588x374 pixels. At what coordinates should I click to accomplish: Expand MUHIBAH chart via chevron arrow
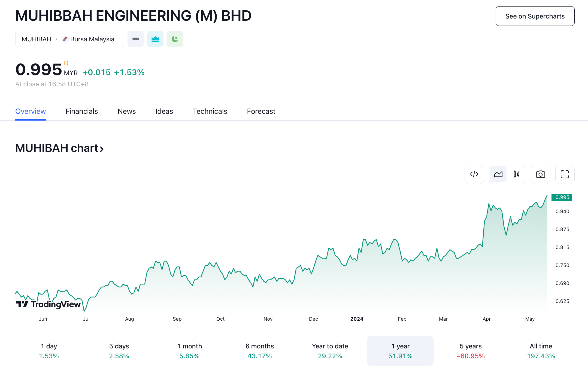(102, 149)
